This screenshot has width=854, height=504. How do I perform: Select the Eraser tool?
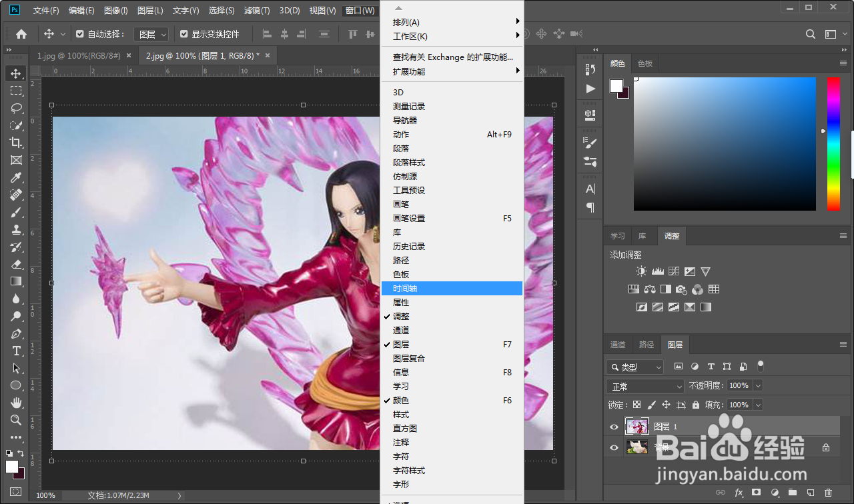pos(16,264)
